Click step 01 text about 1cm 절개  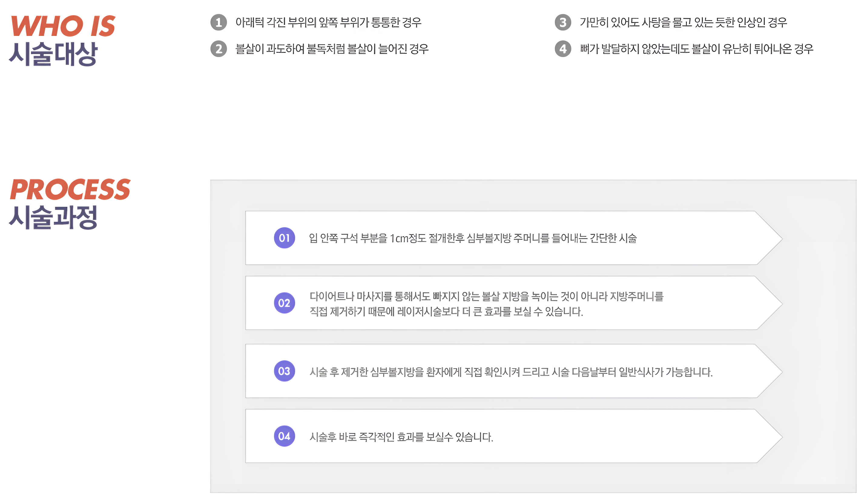(x=473, y=238)
